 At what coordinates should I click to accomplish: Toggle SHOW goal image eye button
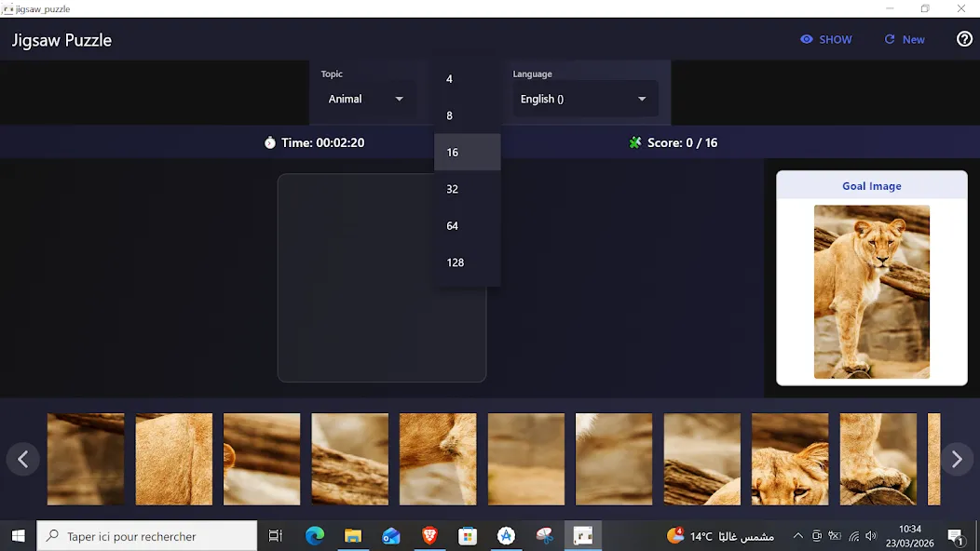coord(825,39)
